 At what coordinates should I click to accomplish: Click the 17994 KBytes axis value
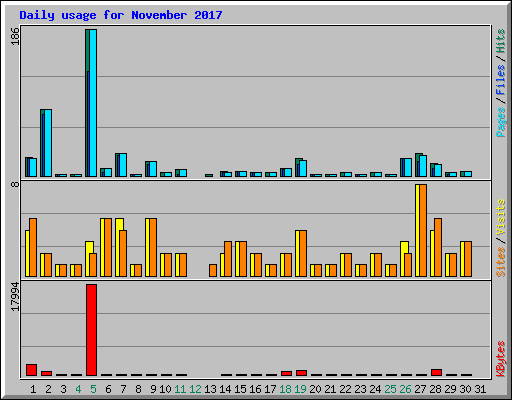[15, 297]
